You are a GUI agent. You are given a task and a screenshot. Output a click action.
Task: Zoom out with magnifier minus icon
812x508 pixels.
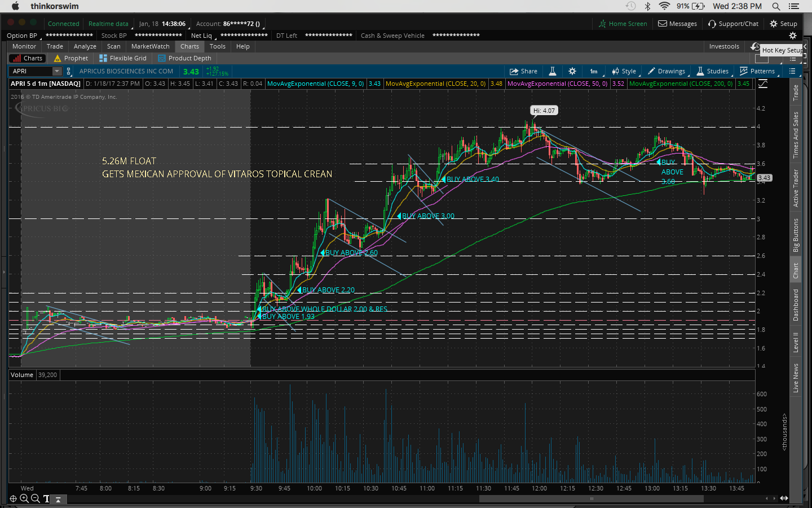(x=36, y=498)
